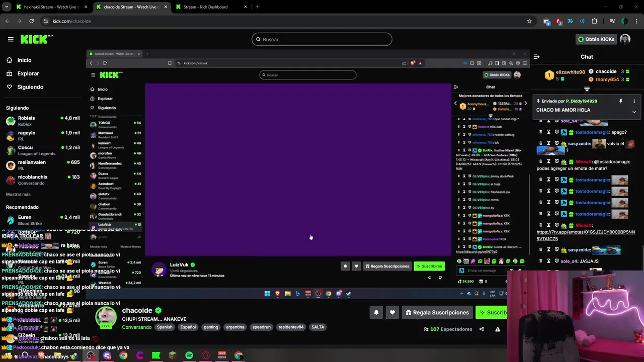Open the Kick hamburger sidebar menu
The height and width of the screenshot is (362, 644).
pyautogui.click(x=11, y=39)
